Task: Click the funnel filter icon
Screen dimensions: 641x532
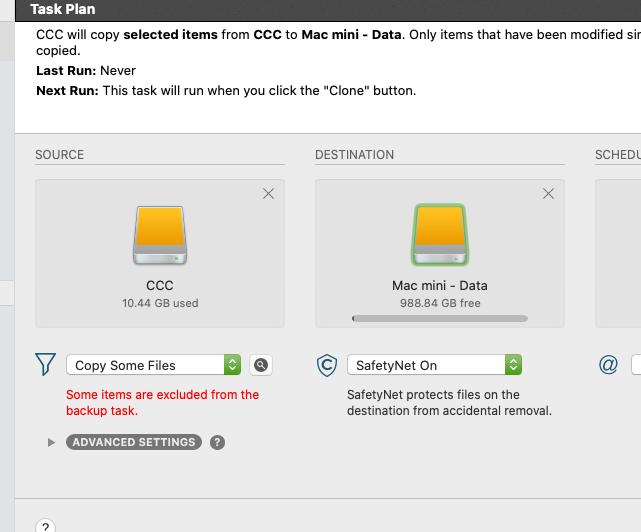Action: [45, 364]
